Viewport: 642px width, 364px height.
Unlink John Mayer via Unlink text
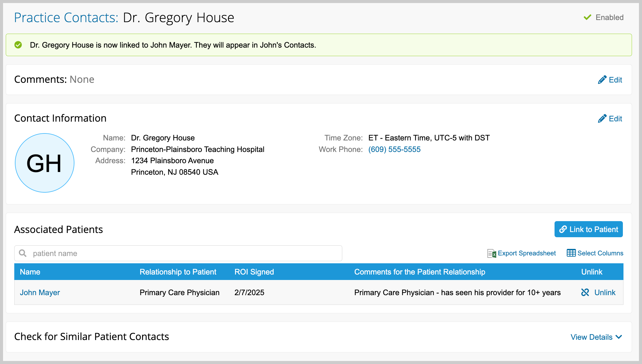pos(605,292)
